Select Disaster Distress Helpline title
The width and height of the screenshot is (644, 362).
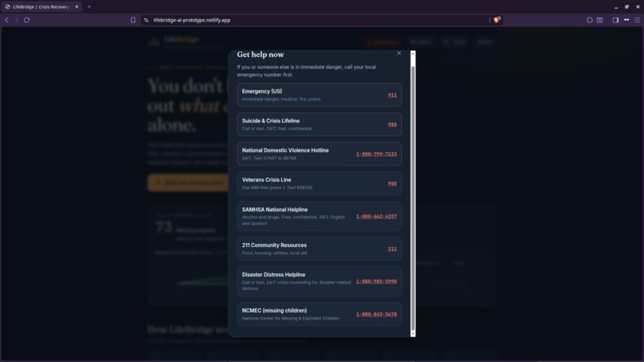(273, 274)
